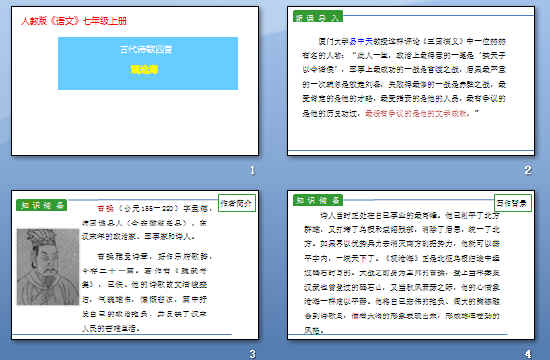Click the portrait image of 曹操

pyautogui.click(x=48, y=267)
